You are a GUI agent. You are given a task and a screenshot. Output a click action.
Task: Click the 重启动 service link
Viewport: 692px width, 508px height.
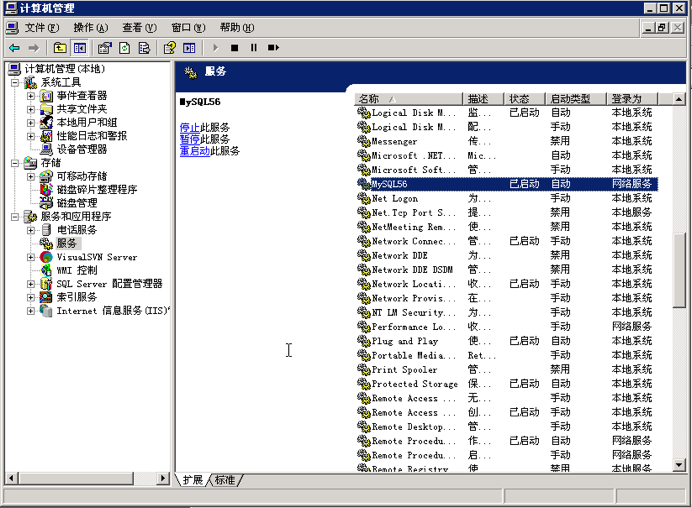[194, 151]
